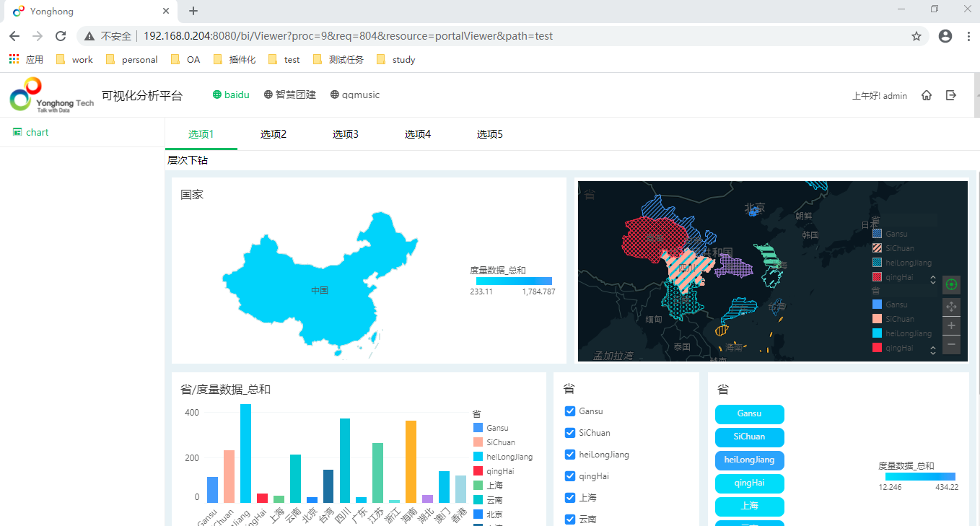Screen dimensions: 980x526
Task: Click the Yonghong Tech logo
Action: pos(51,95)
